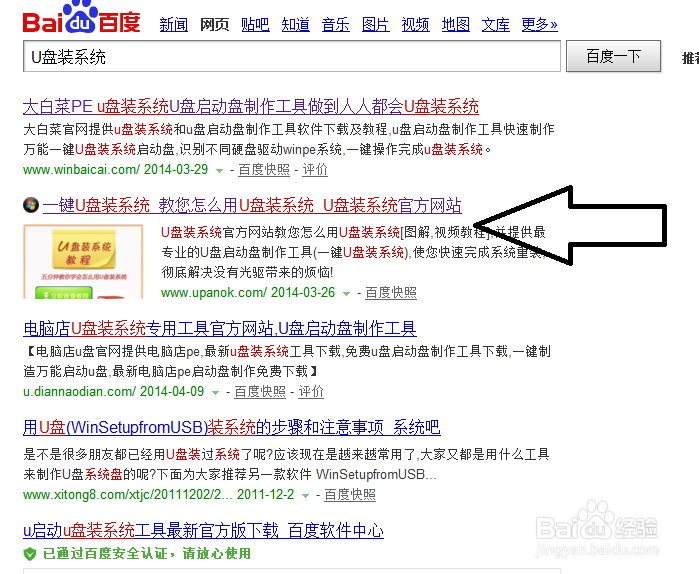The width and height of the screenshot is (699, 574).
Task: Open the 地图 tab
Action: coord(456,25)
